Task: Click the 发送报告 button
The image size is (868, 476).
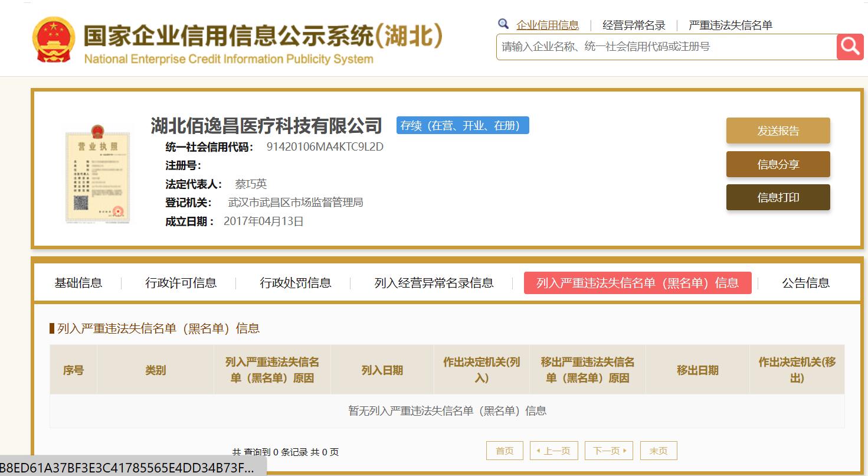Action: click(x=778, y=131)
